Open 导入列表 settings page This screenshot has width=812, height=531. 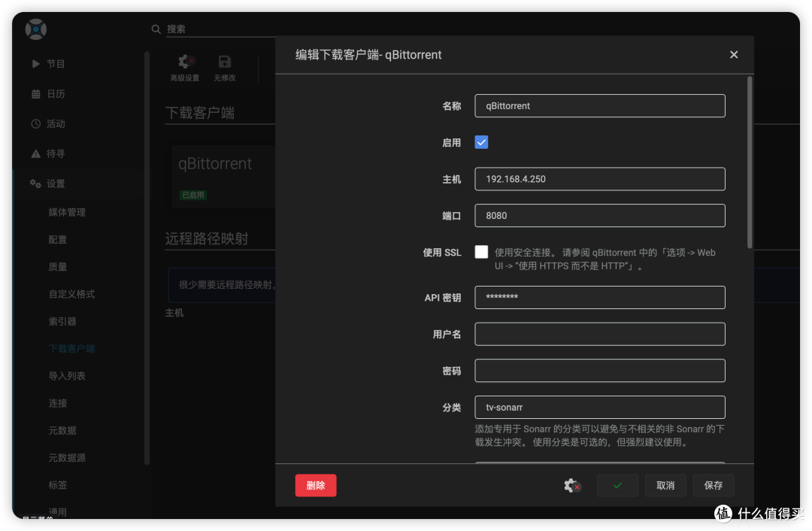click(x=68, y=376)
